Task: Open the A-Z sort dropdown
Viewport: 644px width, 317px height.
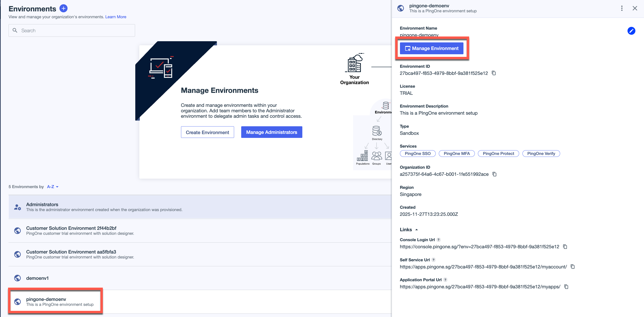Action: 53,187
